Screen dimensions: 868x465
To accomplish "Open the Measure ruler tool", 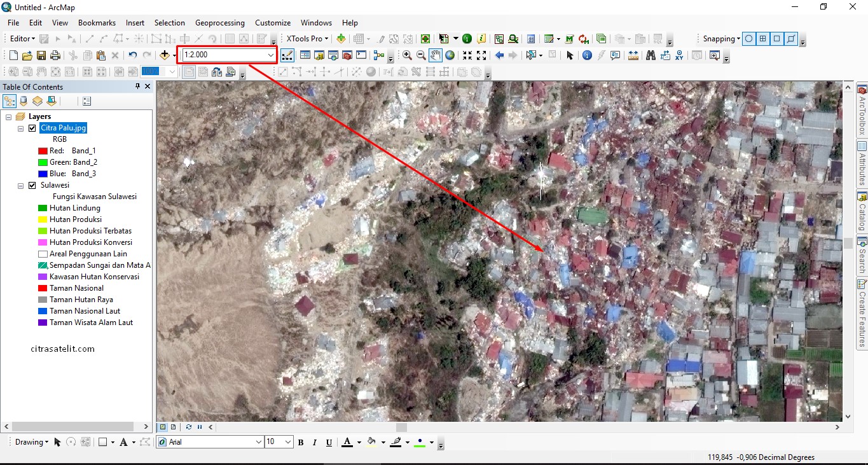I will click(x=633, y=55).
